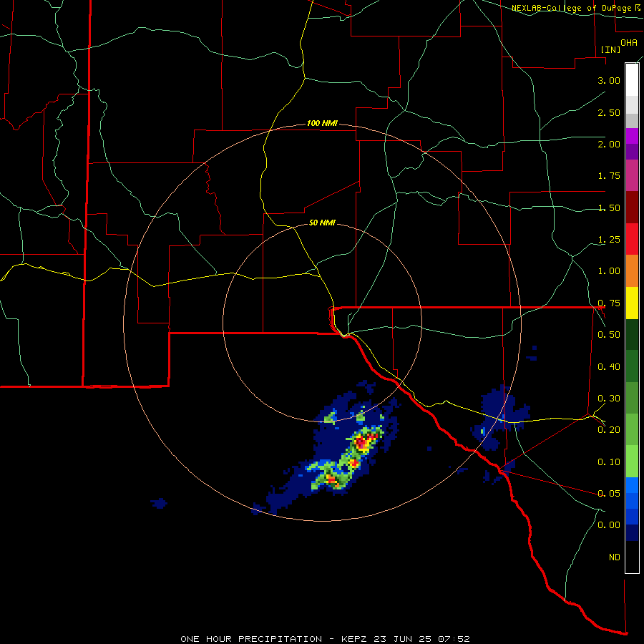
Task: Select the bright red legend swatch
Action: click(632, 239)
